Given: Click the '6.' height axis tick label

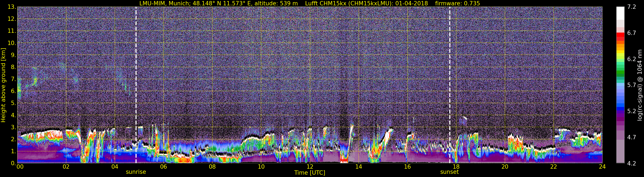Looking at the screenshot, I should click(x=13, y=91).
